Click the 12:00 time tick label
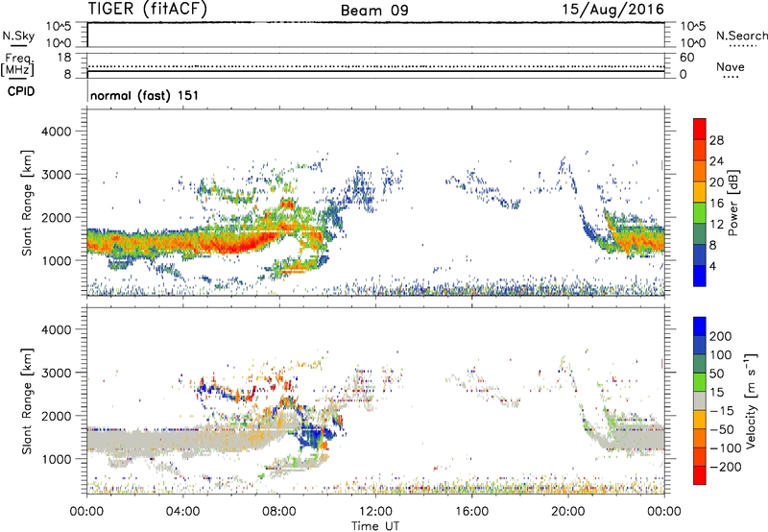Viewport: 768px width, 532px height. pyautogui.click(x=375, y=512)
